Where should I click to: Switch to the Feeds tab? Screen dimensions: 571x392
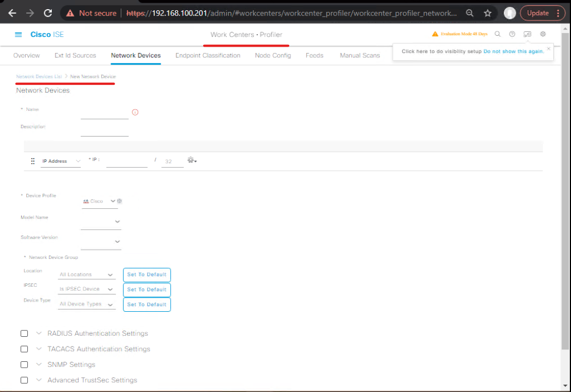315,55
